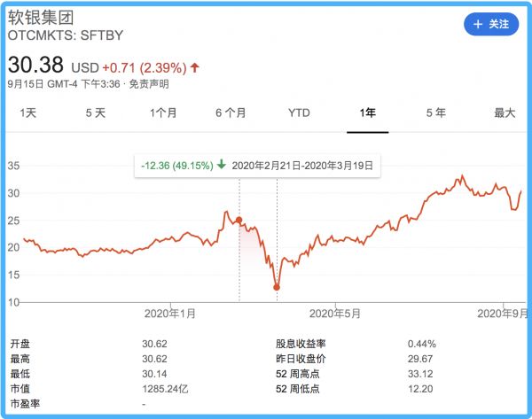Switch to the 1个月 range tab
This screenshot has height=419, width=532.
point(163,113)
